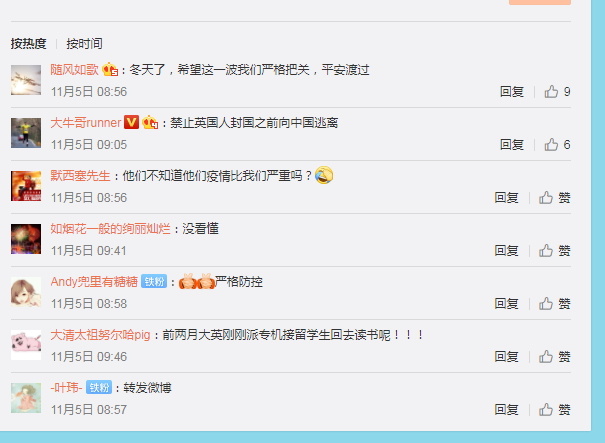Reply to 默西塞先生's comment
Viewport: 605px width, 443px height.
[506, 198]
